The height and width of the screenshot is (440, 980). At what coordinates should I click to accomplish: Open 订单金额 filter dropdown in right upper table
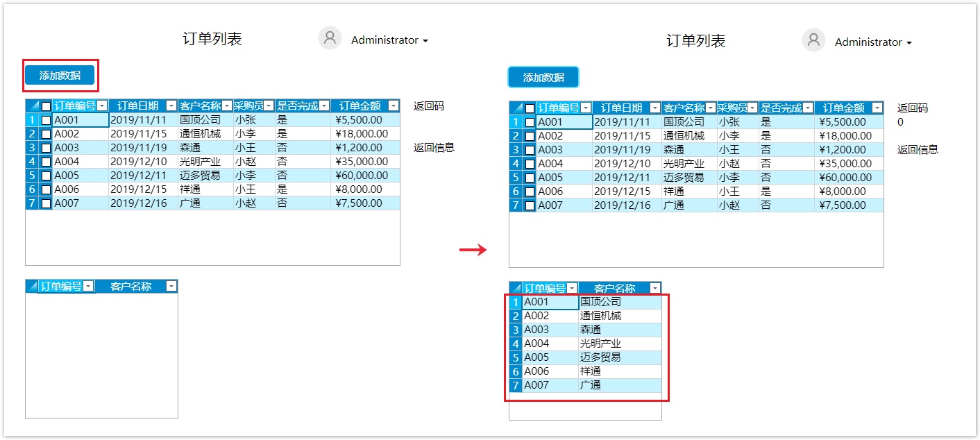point(877,108)
